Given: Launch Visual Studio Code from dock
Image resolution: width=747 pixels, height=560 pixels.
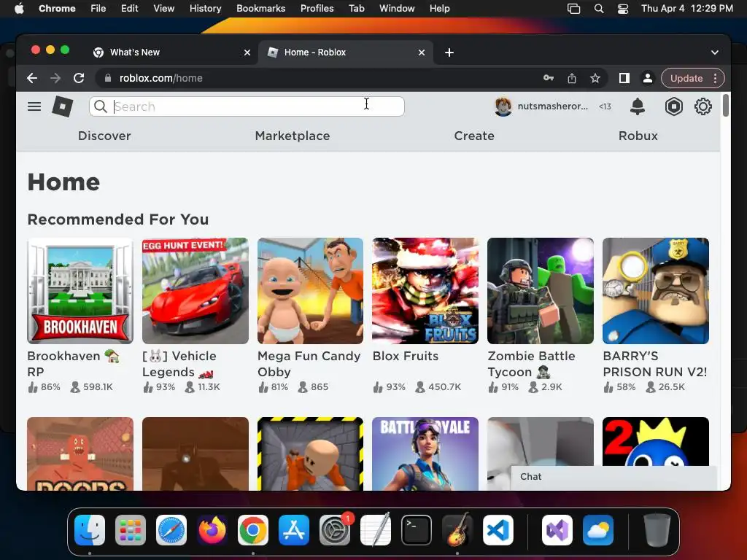Looking at the screenshot, I should [x=498, y=530].
